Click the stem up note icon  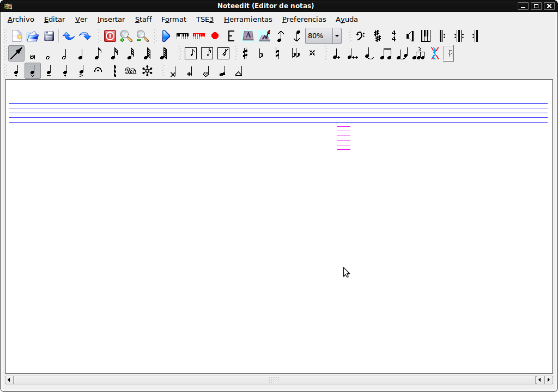[x=281, y=36]
